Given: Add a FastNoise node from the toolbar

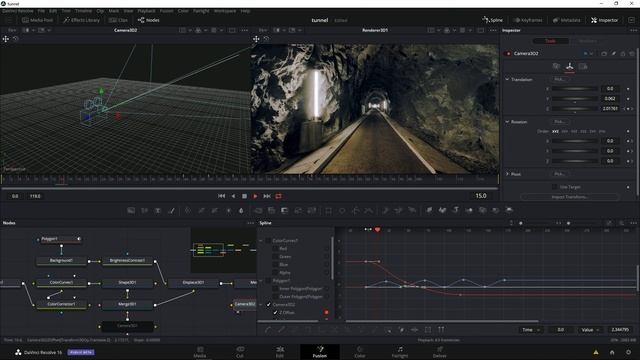Looking at the screenshot, I should click(x=144, y=210).
